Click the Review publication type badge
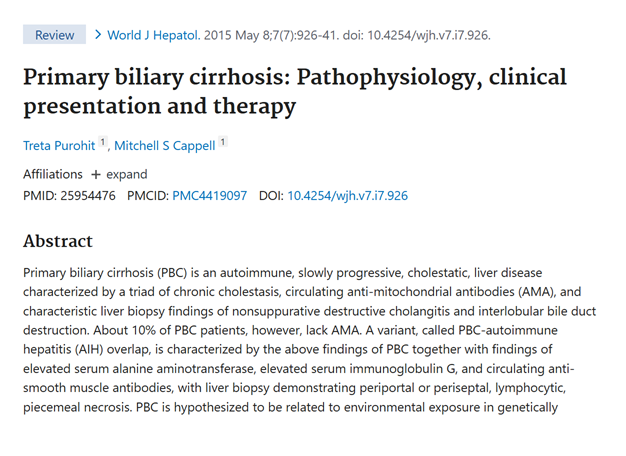 54,35
